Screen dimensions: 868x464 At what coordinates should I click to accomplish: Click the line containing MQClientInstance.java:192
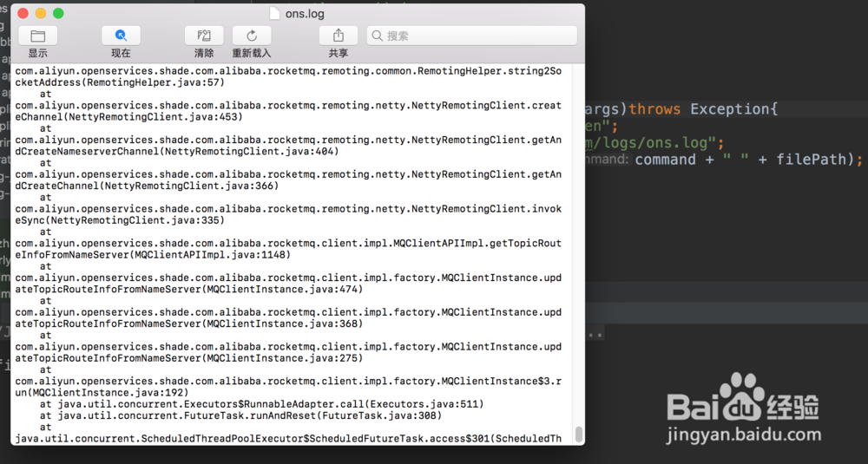point(102,393)
